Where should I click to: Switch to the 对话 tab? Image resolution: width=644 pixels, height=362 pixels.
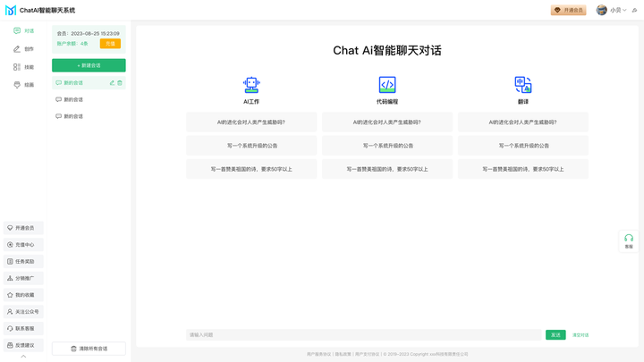click(23, 30)
